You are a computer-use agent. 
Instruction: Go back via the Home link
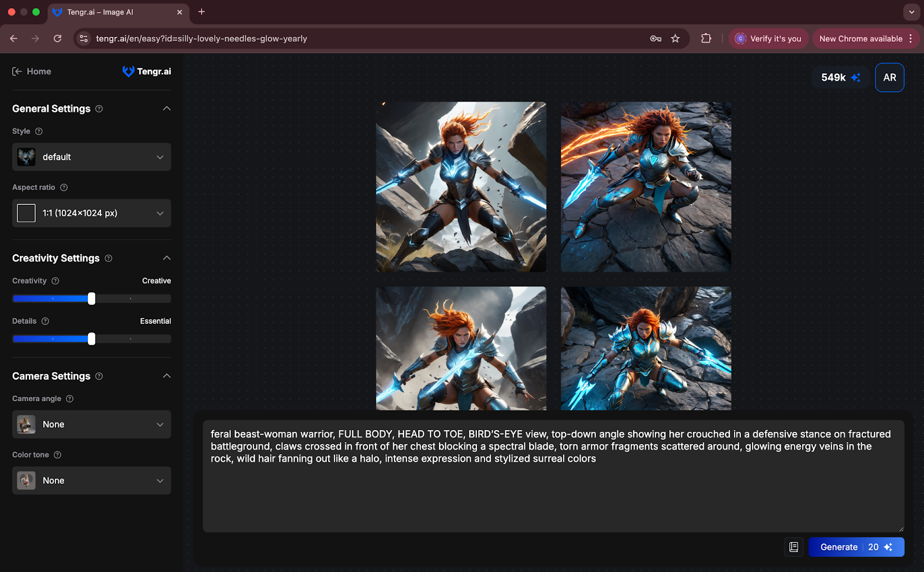[x=32, y=72]
